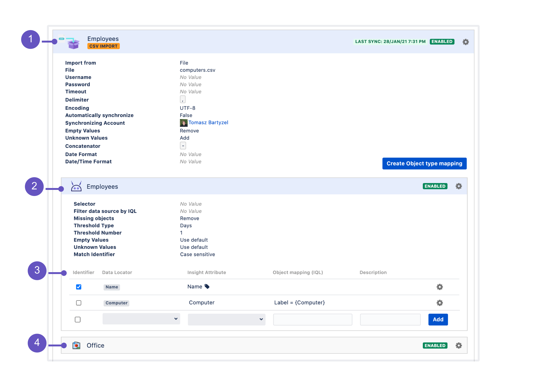Open the Insight Attribute dropdown
Image resolution: width=536 pixels, height=392 pixels.
[226, 319]
